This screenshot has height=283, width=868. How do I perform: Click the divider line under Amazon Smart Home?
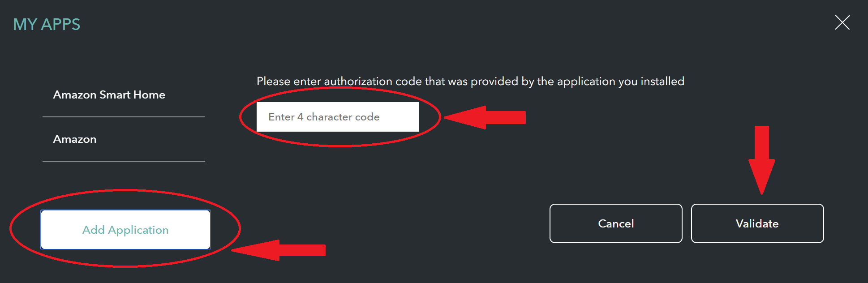pos(124,117)
